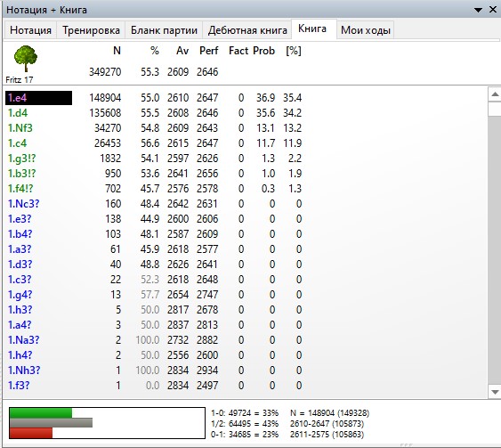501x448 pixels.
Task: Click the scrollbar up arrow
Action: (x=495, y=94)
